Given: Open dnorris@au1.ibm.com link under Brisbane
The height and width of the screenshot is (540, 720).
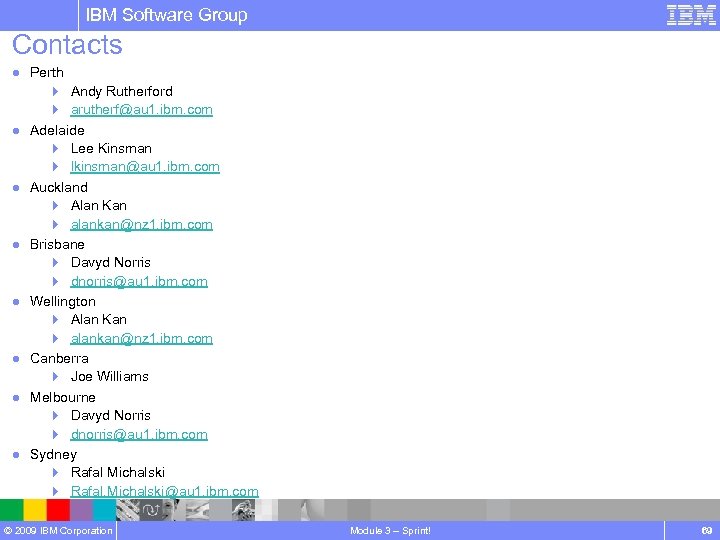Looking at the screenshot, I should coord(139,281).
